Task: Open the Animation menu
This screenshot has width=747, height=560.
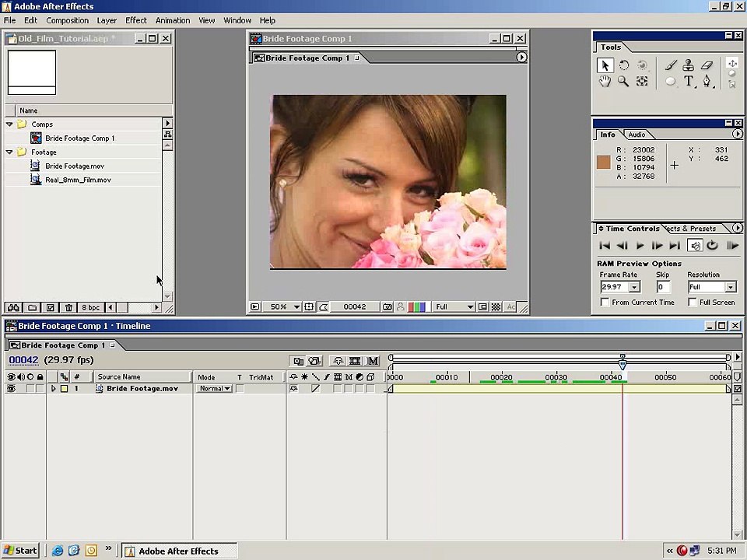Action: [173, 20]
